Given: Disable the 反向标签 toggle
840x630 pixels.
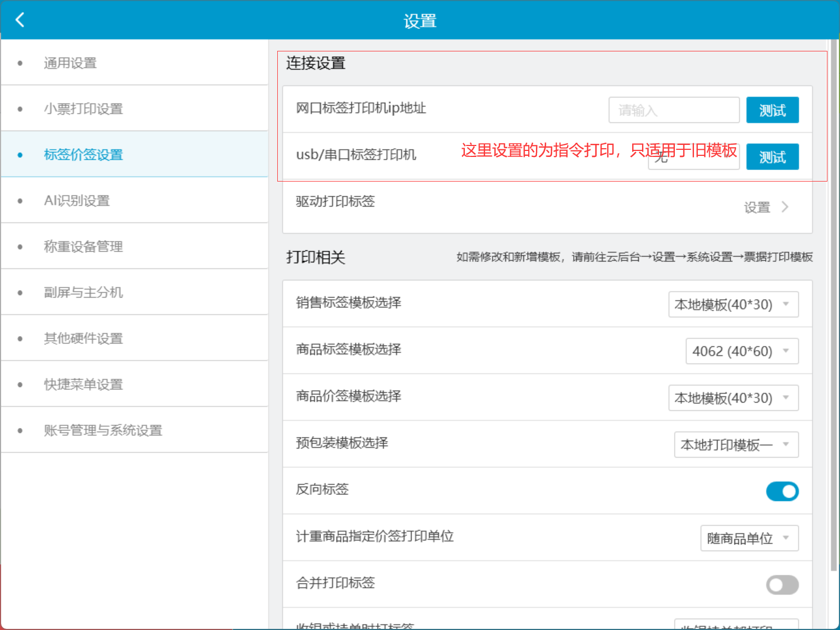Looking at the screenshot, I should coord(782,491).
